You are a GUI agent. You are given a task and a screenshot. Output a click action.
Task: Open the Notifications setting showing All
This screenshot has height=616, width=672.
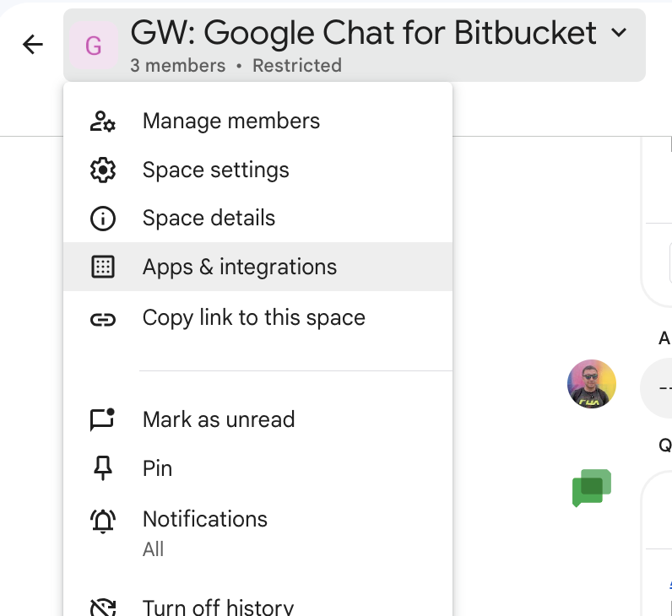(205, 532)
